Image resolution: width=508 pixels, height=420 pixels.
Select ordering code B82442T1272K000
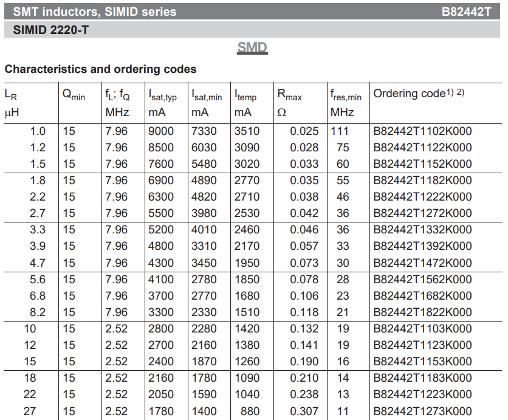[422, 213]
